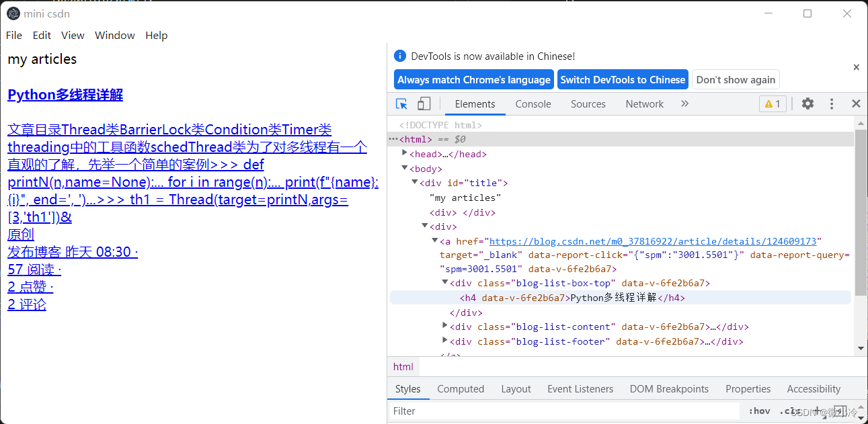
Task: Select the Styles pane tab
Action: [408, 389]
